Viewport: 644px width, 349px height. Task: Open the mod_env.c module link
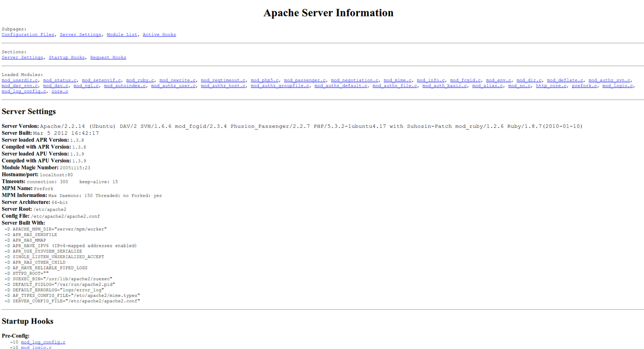(499, 80)
